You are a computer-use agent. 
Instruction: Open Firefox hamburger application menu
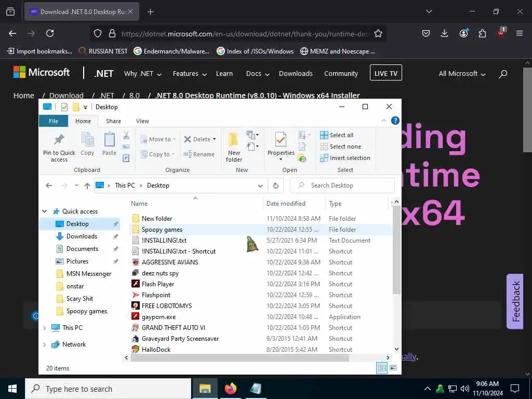[x=520, y=33]
